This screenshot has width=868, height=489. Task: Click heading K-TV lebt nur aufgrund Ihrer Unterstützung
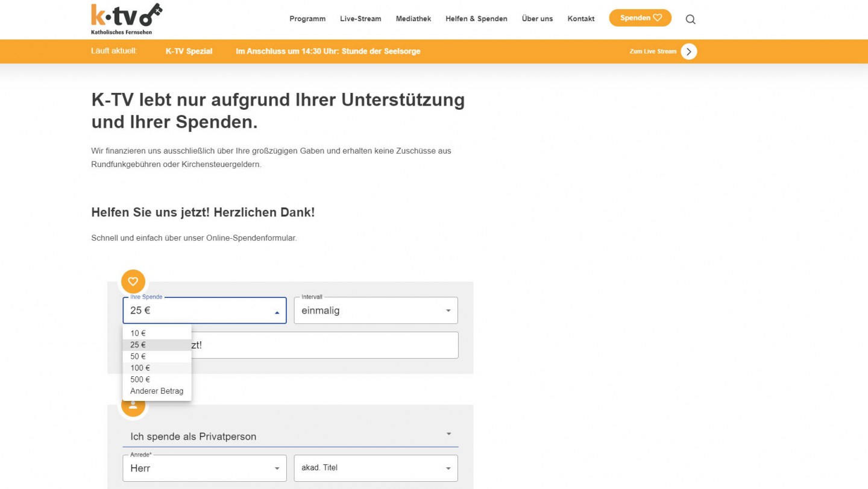(278, 110)
